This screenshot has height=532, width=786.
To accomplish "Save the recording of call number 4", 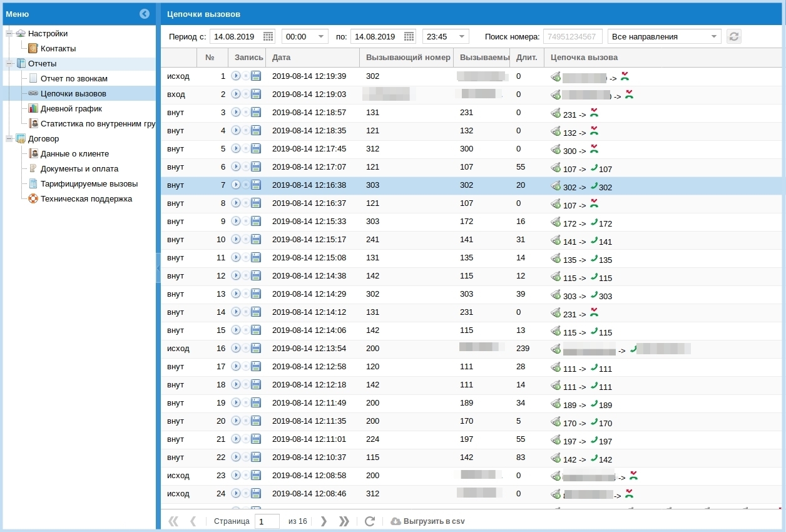I will click(256, 130).
